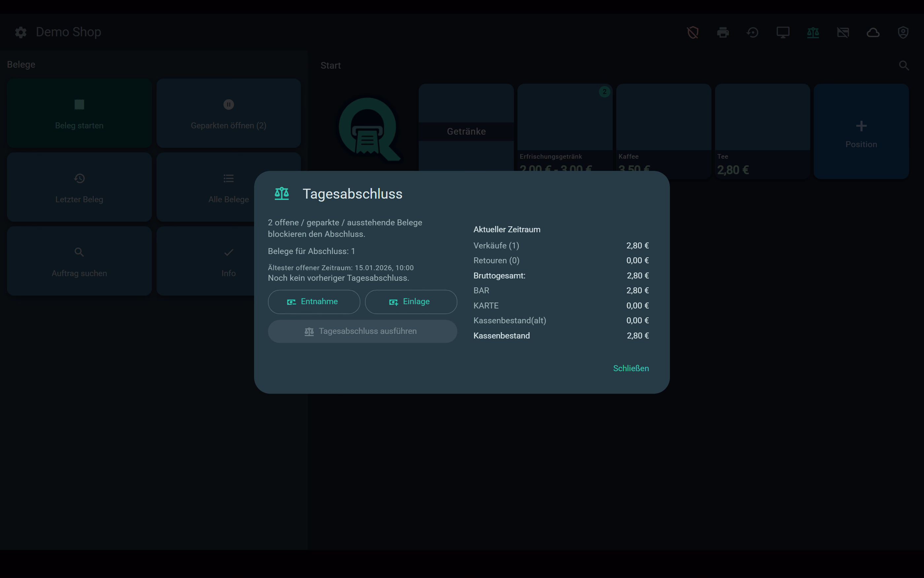Select the Erfrischungsgetränk product tile
The width and height of the screenshot is (924, 578).
pyautogui.click(x=565, y=131)
